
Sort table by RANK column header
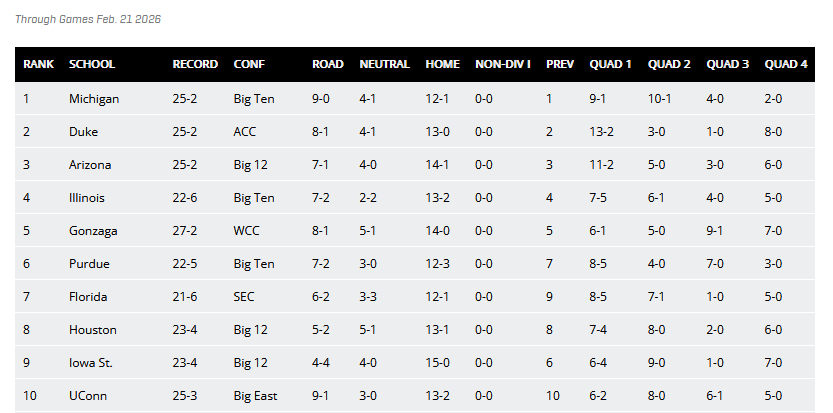pos(39,64)
